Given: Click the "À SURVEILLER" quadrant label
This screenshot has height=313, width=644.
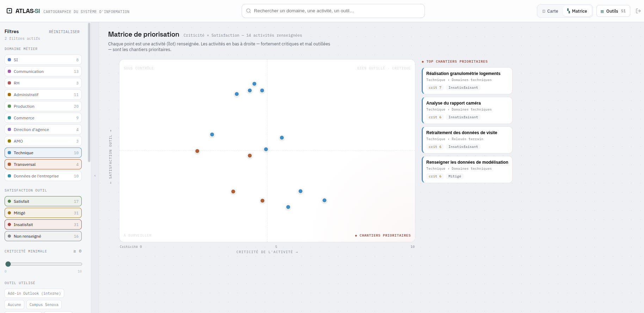Looking at the screenshot, I should tap(138, 236).
